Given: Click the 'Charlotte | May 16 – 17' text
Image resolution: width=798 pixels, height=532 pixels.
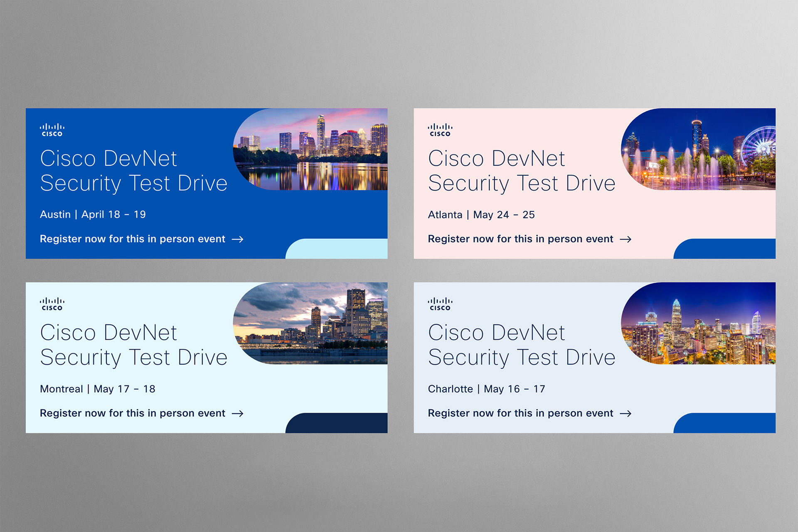Looking at the screenshot, I should point(487,389).
